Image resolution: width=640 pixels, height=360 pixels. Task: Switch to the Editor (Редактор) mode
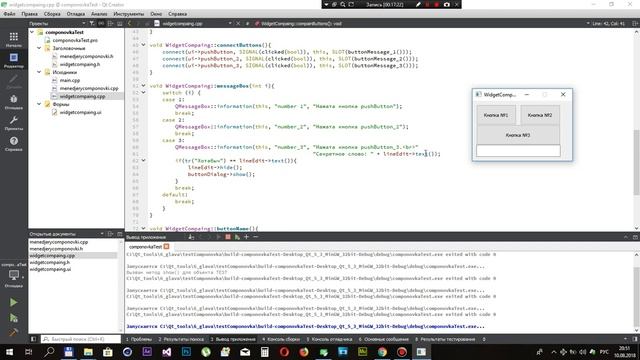click(x=13, y=60)
